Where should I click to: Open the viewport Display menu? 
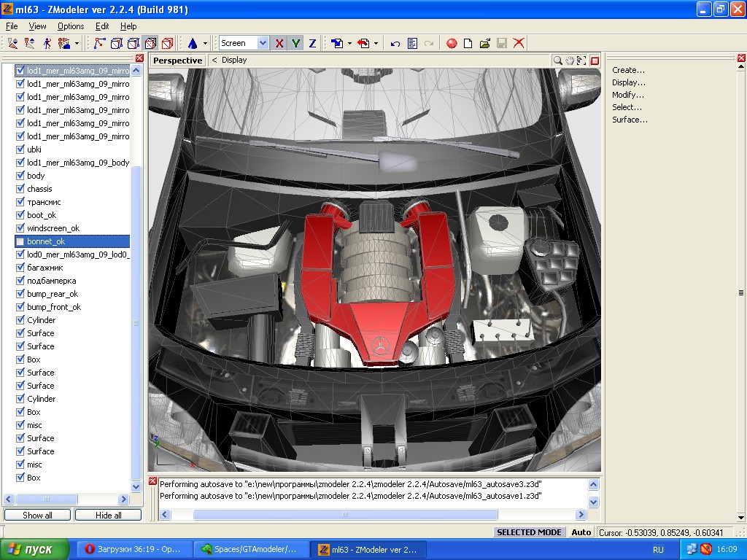(234, 60)
